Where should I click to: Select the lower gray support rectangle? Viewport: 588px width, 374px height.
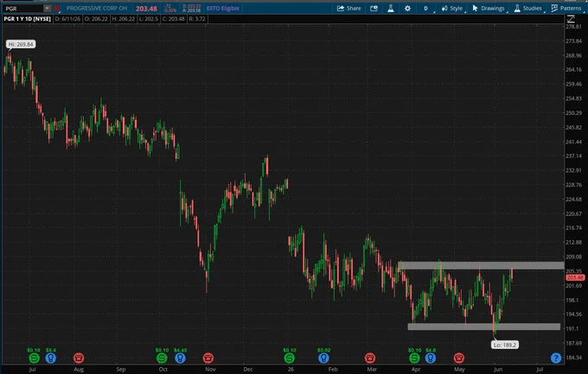(483, 326)
